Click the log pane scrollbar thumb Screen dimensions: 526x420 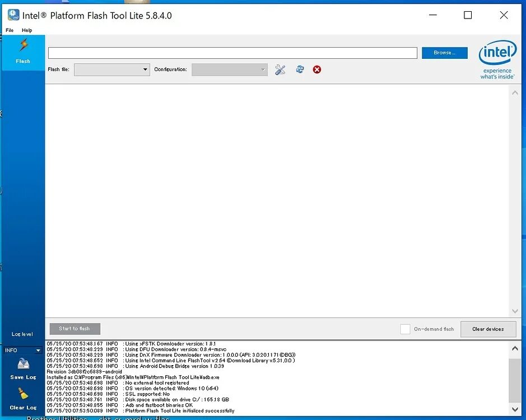pos(515,380)
